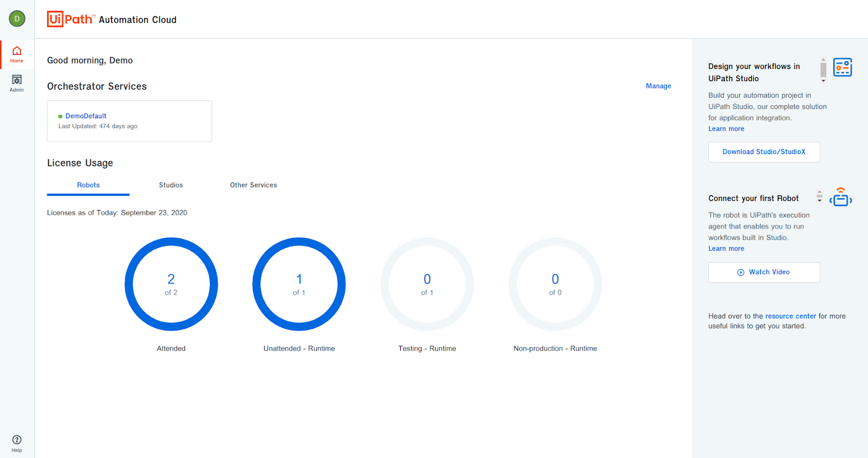Screen dimensions: 868x458
Task: Click the Watch Video button
Action: (764, 272)
